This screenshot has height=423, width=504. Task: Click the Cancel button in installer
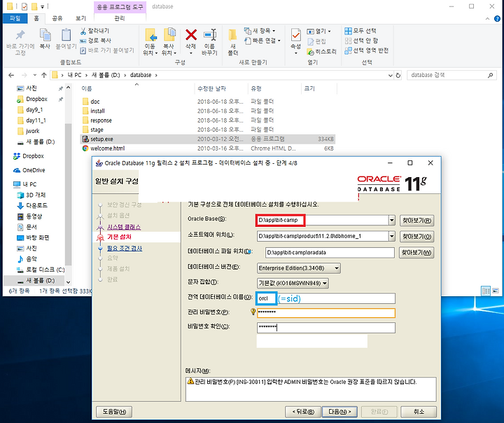click(x=419, y=411)
